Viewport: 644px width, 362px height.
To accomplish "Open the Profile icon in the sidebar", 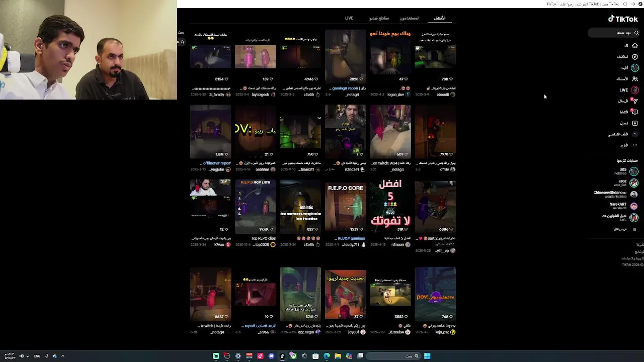I will (x=635, y=134).
